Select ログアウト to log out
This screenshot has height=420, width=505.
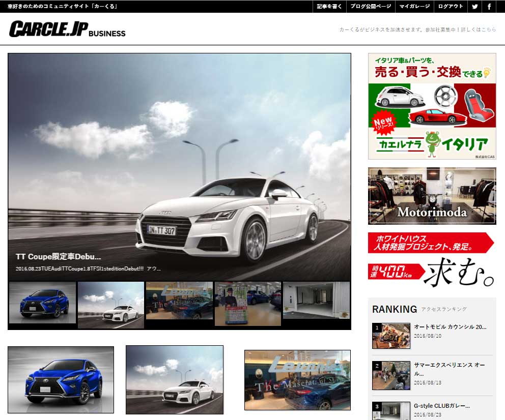[x=451, y=7]
